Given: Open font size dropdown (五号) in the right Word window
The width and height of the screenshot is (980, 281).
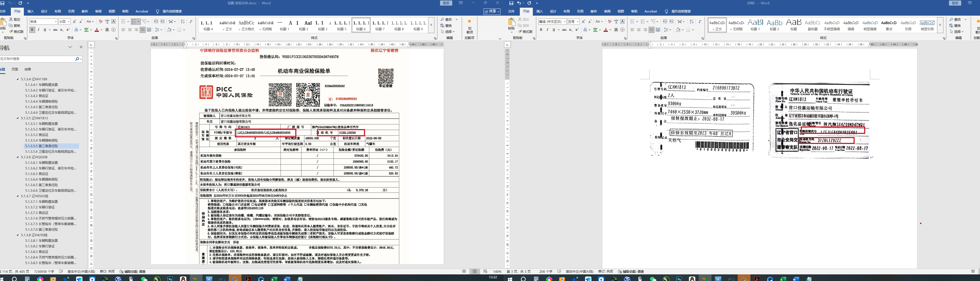Looking at the screenshot, I should [578, 22].
